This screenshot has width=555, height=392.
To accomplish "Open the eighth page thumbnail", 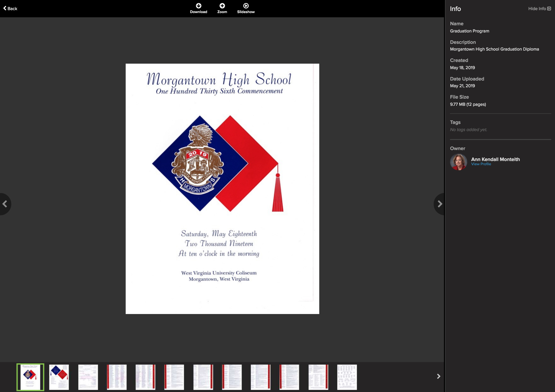I will pyautogui.click(x=232, y=377).
